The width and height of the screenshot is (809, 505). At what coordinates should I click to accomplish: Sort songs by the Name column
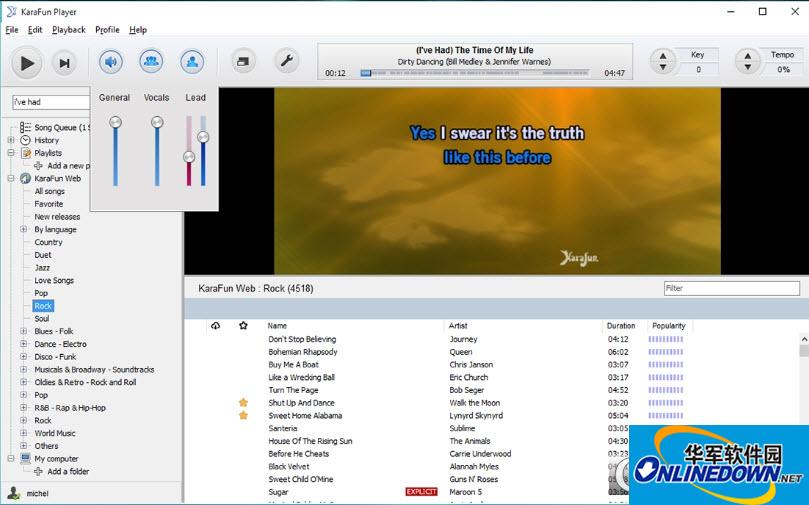pyautogui.click(x=277, y=325)
